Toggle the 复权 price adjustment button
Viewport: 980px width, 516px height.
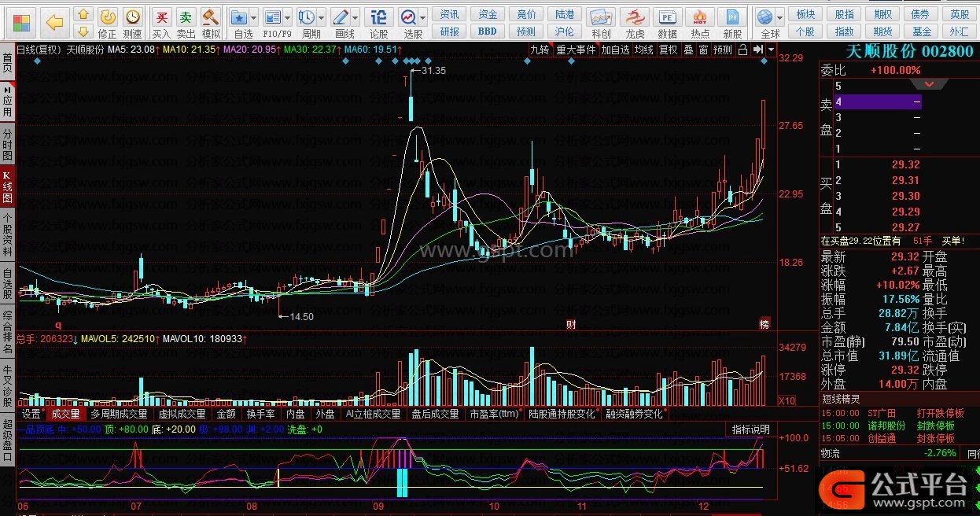tap(668, 49)
